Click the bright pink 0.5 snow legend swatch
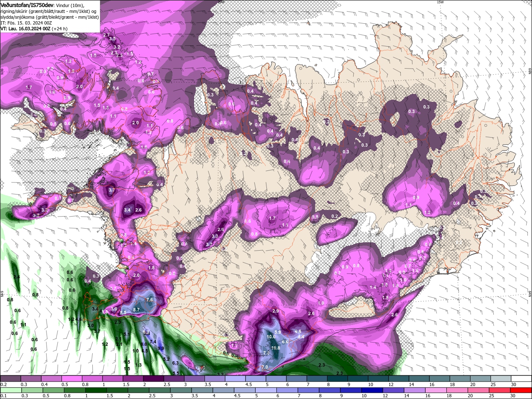Viewport: 532px width, 399px height. point(71,379)
